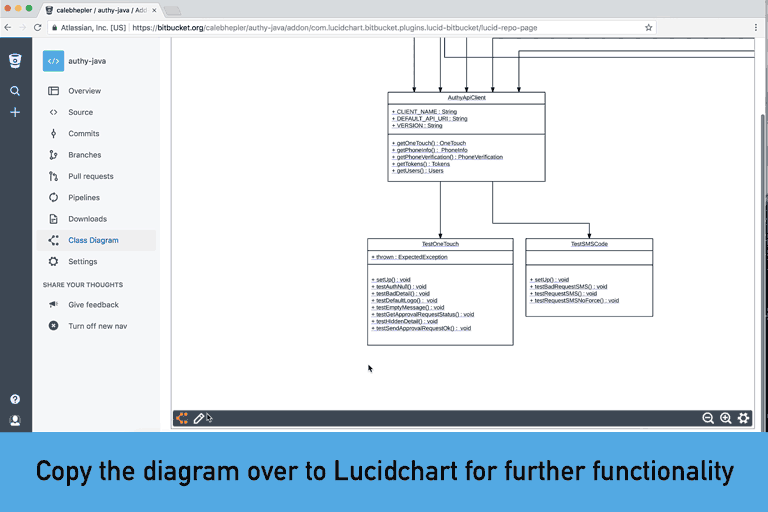Click the Turn off new nav X icon
This screenshot has width=768, height=512.
(x=53, y=326)
